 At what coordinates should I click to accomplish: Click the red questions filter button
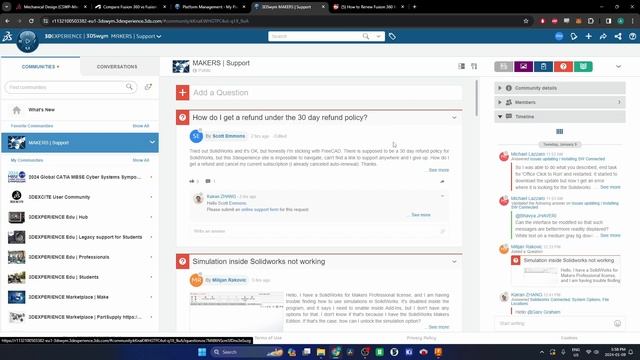(x=563, y=67)
